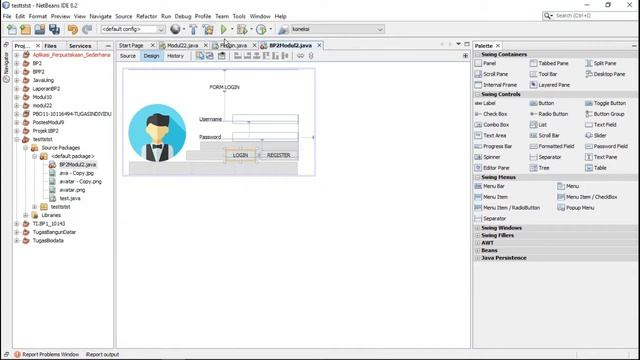Switch to the Modul22.java tab

point(182,46)
